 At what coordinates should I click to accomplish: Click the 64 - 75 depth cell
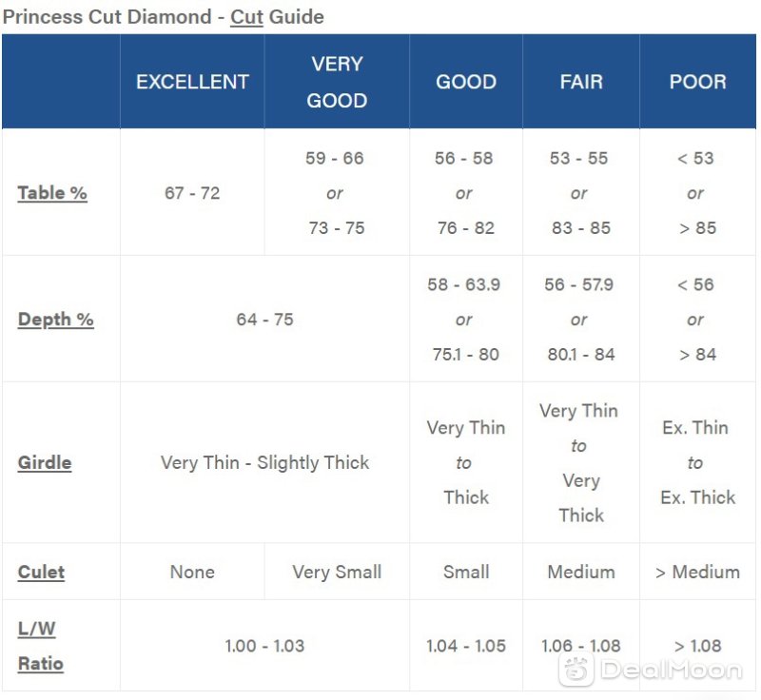click(x=265, y=320)
